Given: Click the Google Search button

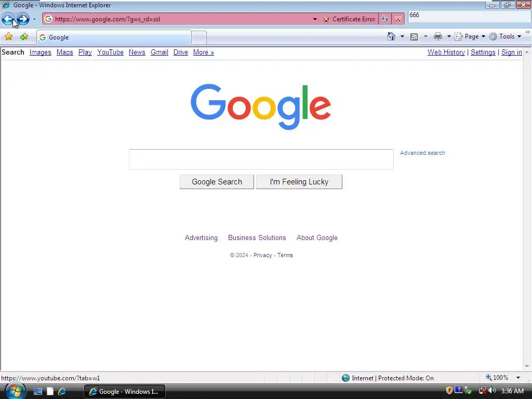Looking at the screenshot, I should [x=217, y=182].
